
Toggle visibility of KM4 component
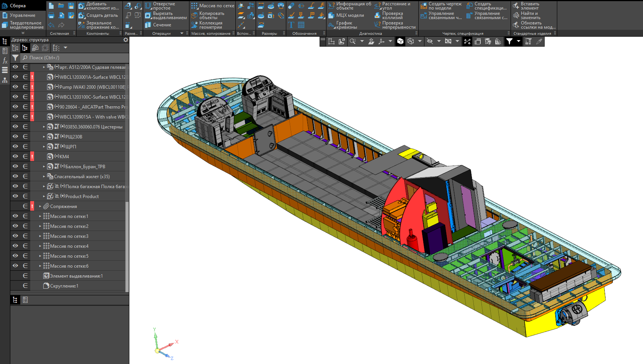coord(15,156)
